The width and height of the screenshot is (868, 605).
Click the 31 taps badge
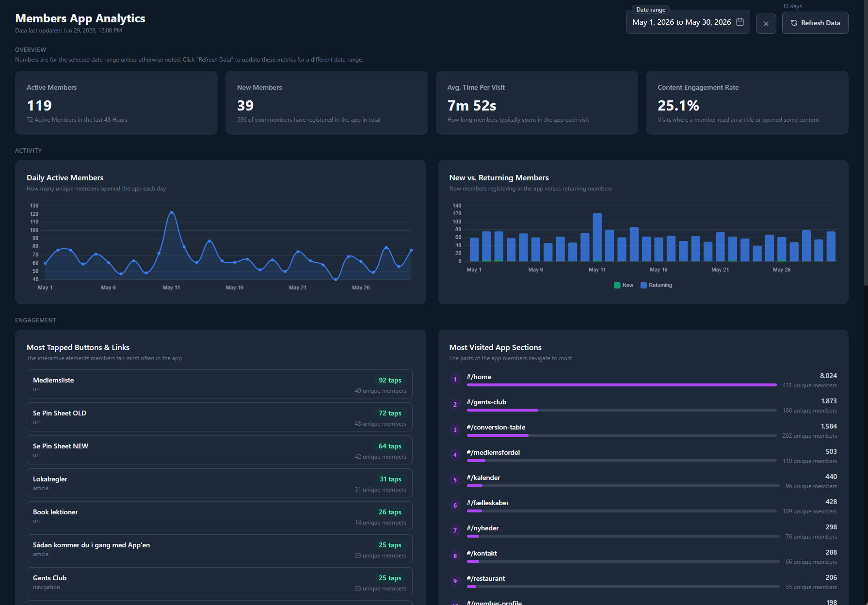[x=390, y=479]
